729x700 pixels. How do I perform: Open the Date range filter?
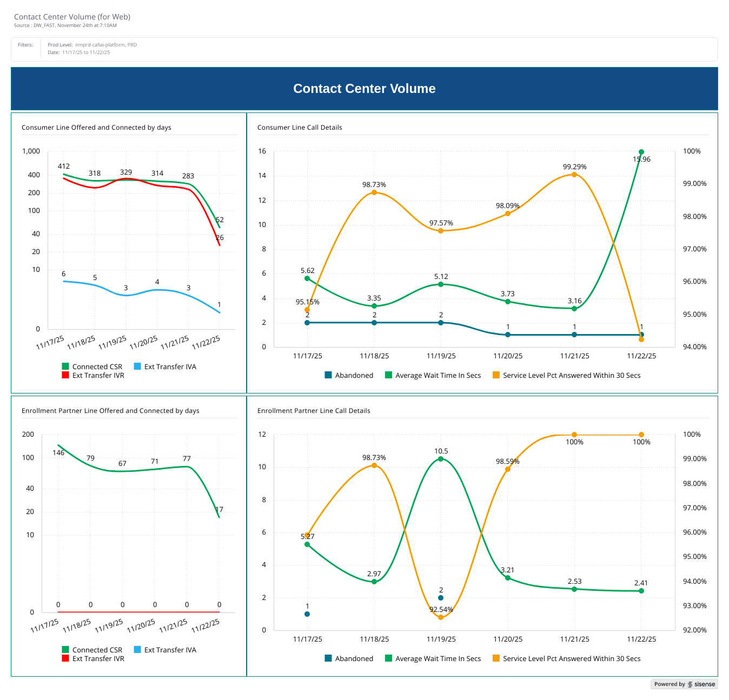click(85, 52)
